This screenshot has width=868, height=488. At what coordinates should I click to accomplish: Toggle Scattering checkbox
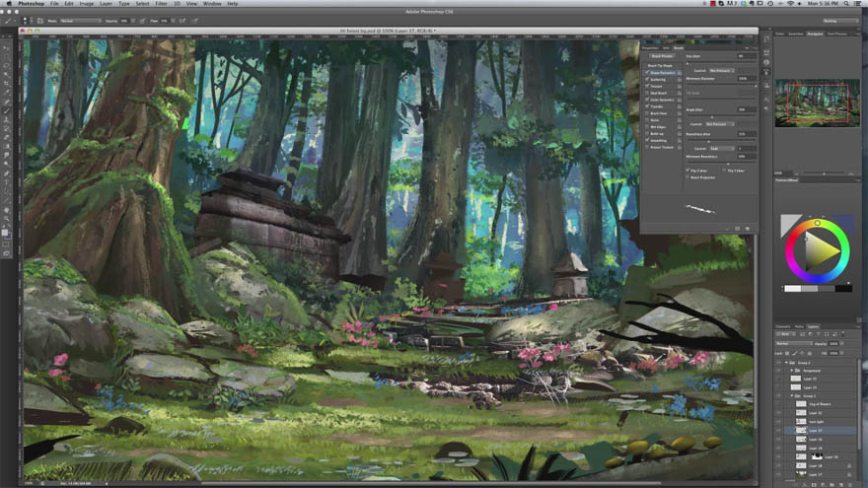pyautogui.click(x=647, y=79)
